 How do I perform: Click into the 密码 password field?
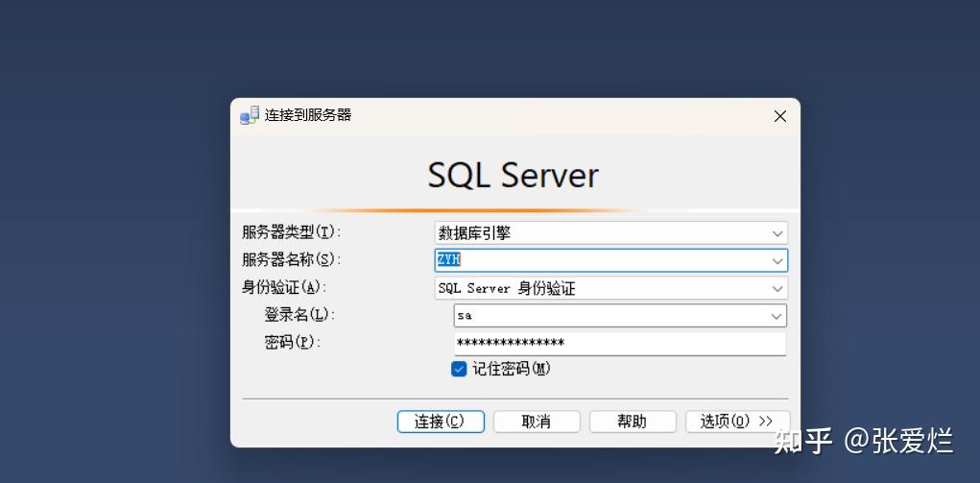pyautogui.click(x=619, y=344)
